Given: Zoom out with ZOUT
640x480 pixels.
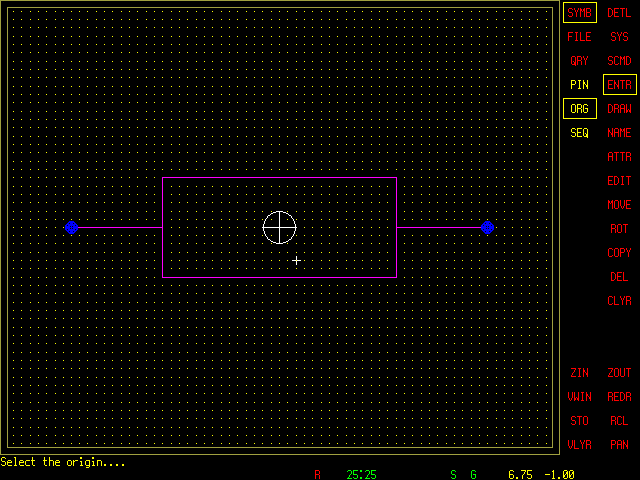Looking at the screenshot, I should (619, 373).
